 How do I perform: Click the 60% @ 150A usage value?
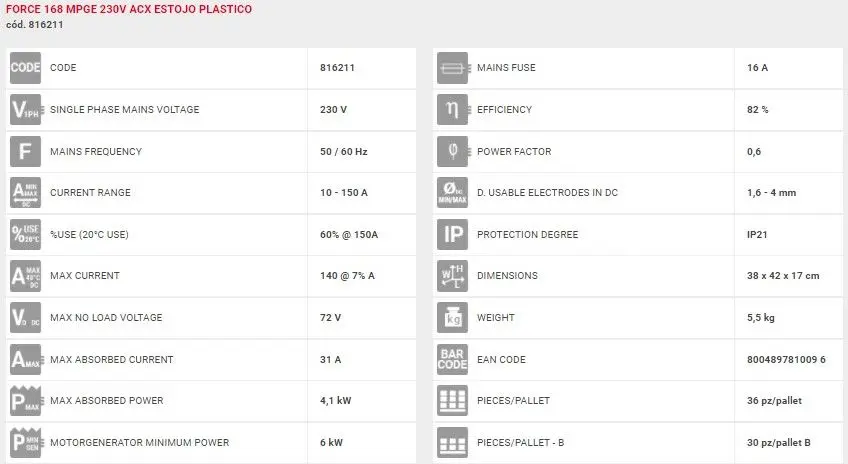tap(348, 235)
